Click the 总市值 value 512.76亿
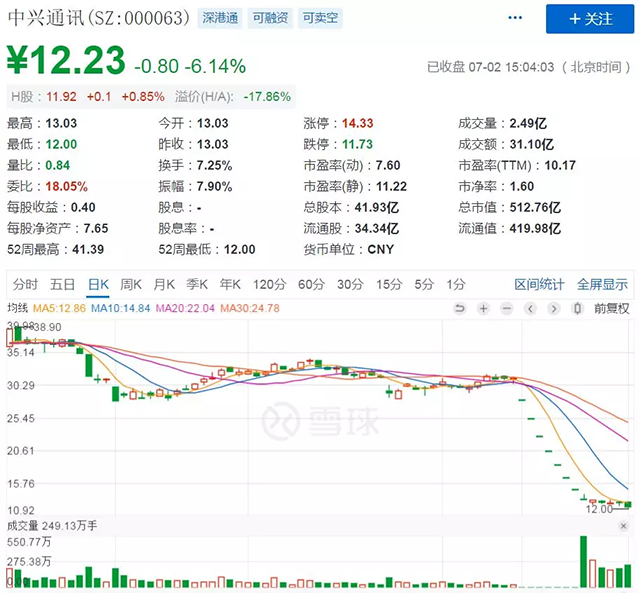The image size is (640, 593). tap(535, 207)
